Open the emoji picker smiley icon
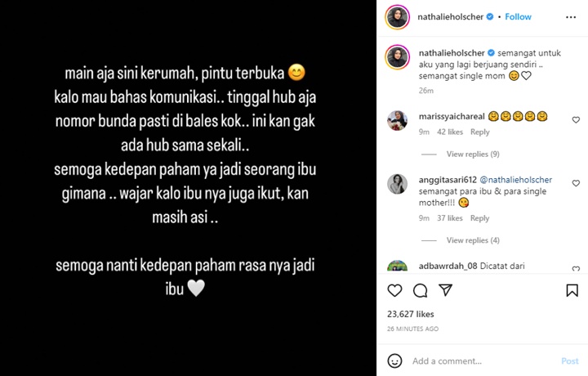The image size is (588, 376). (394, 361)
